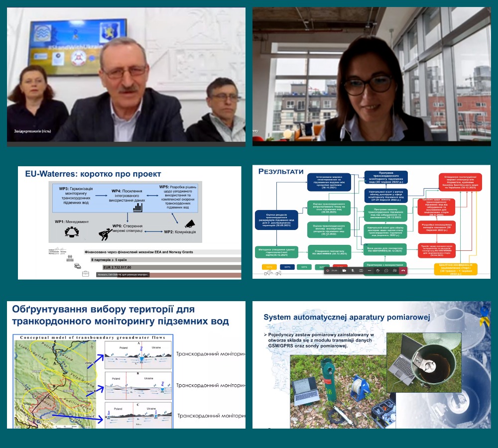Open the meeting chat bubble icon
The image size is (498, 448).
(386, 270)
